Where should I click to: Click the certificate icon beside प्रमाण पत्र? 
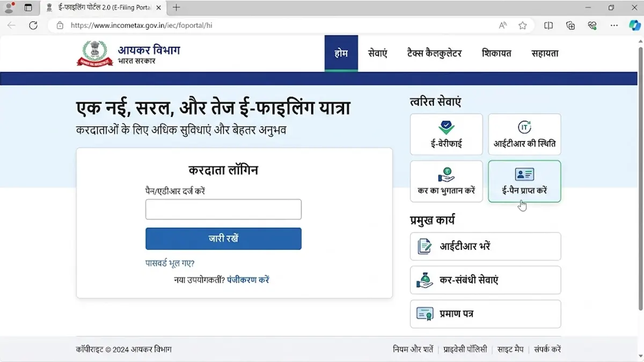pyautogui.click(x=425, y=314)
